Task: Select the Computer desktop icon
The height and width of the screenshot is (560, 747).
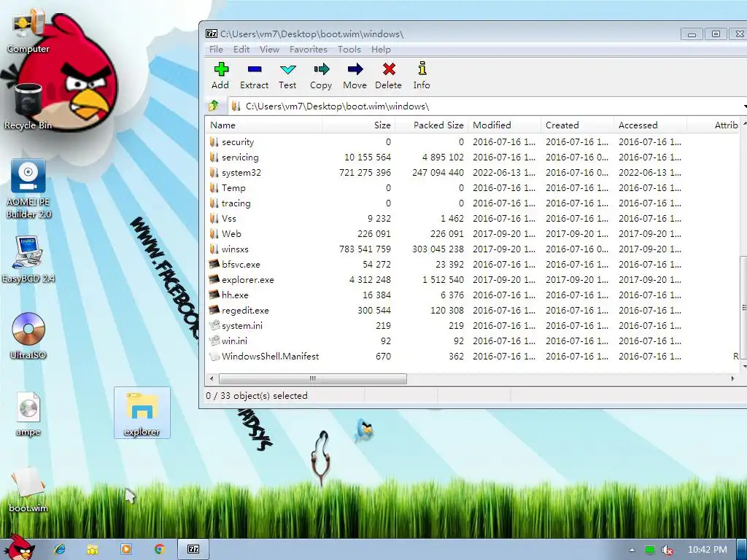Action: click(x=28, y=31)
